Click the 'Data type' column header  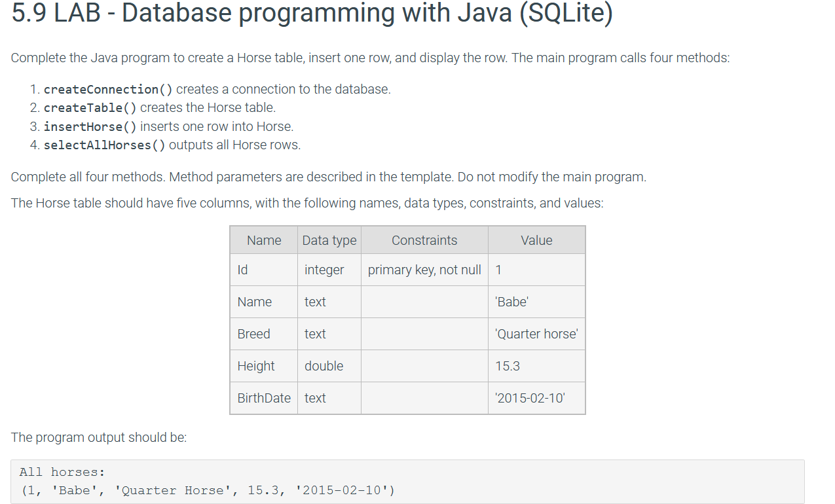pos(329,240)
